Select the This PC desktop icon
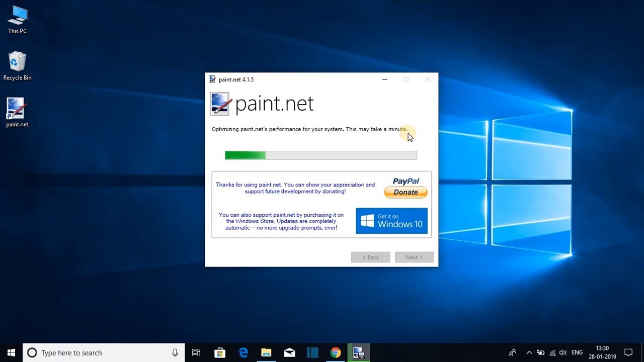The width and height of the screenshot is (644, 362). [x=17, y=20]
